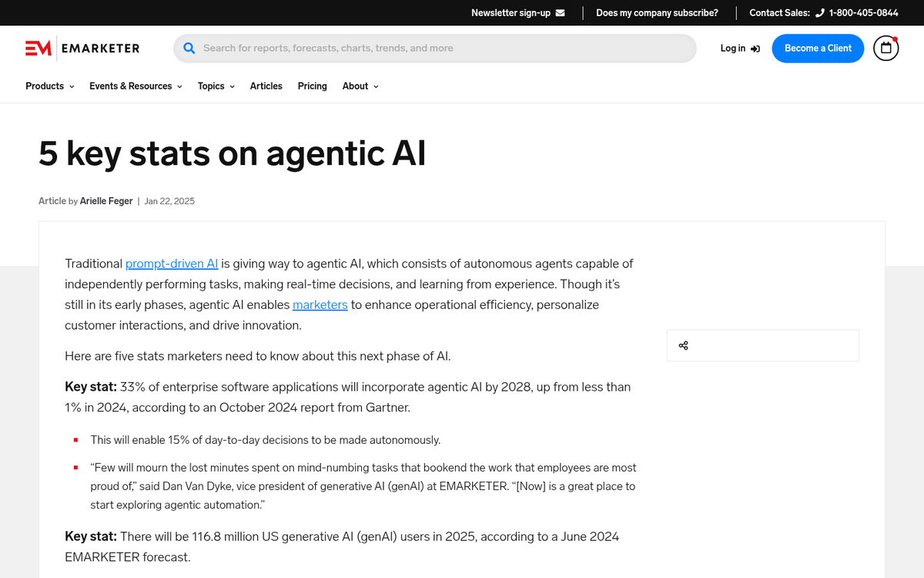Open Newsletter sign-up link

(x=518, y=13)
